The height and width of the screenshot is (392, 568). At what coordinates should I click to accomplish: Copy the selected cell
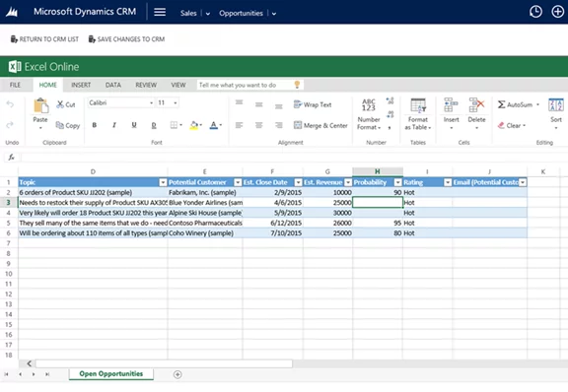67,126
